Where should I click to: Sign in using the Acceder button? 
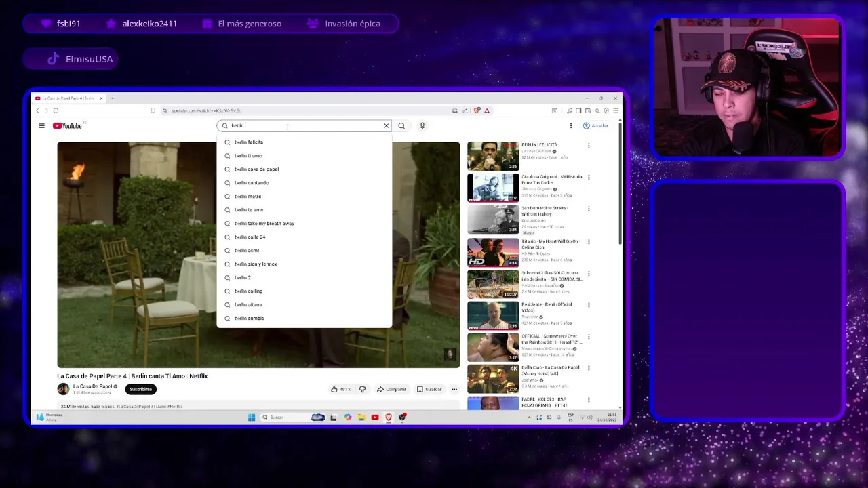click(596, 125)
